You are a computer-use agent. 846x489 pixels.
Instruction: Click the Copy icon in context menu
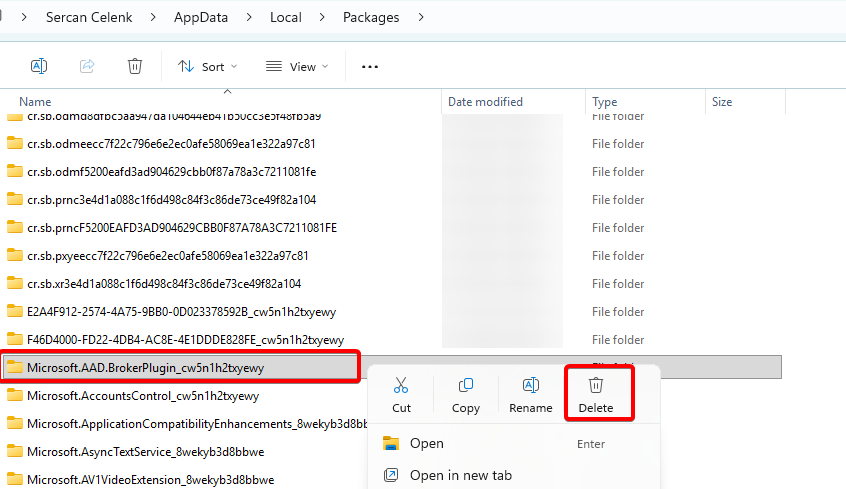(465, 386)
